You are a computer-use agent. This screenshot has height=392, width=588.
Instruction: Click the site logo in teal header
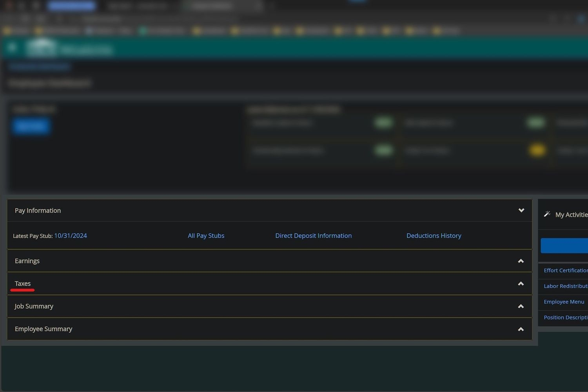pos(41,47)
